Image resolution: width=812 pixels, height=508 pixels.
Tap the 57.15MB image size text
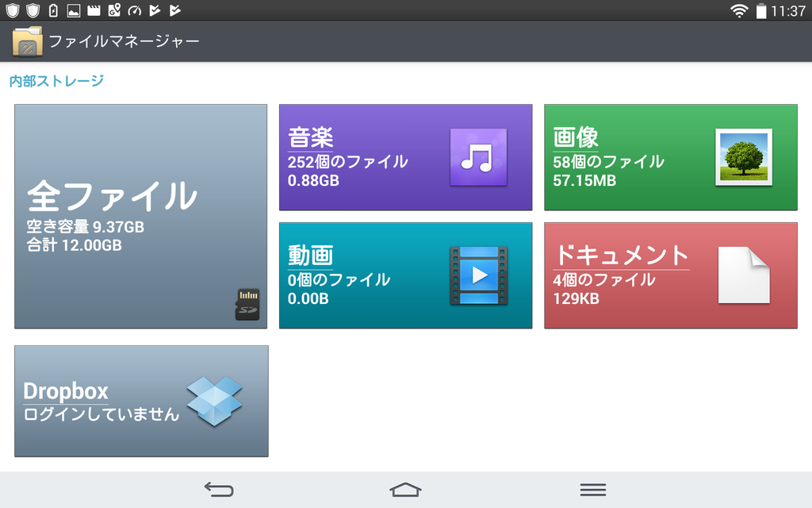(x=584, y=180)
